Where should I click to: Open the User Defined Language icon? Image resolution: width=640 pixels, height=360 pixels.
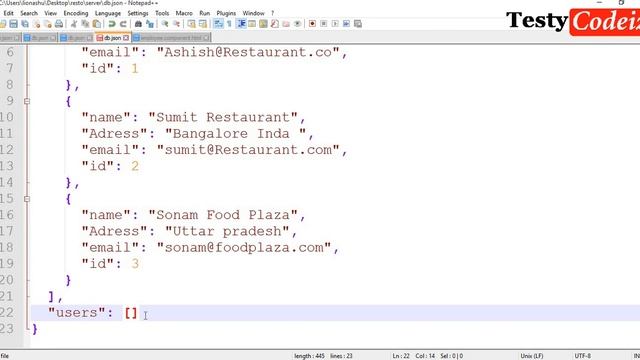[252, 24]
